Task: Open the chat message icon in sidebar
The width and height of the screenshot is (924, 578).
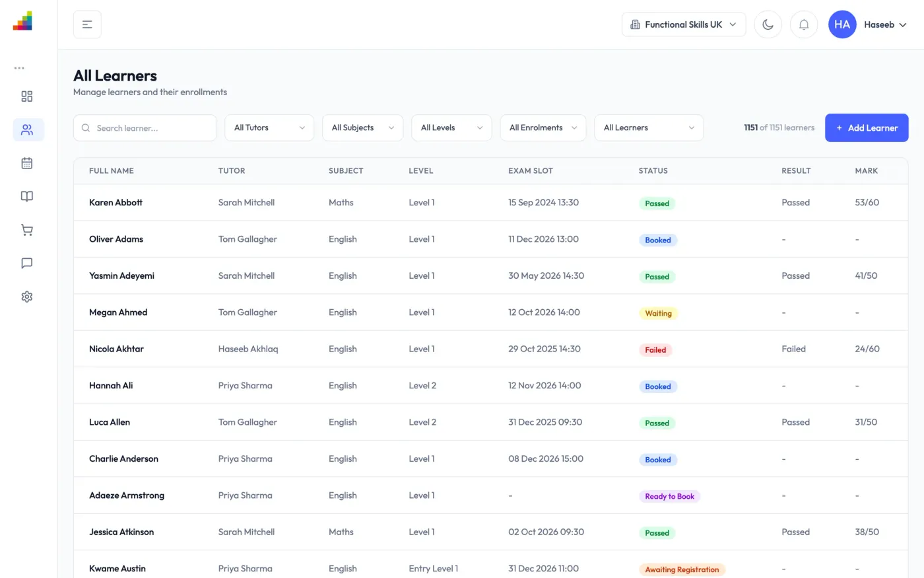Action: click(x=27, y=263)
